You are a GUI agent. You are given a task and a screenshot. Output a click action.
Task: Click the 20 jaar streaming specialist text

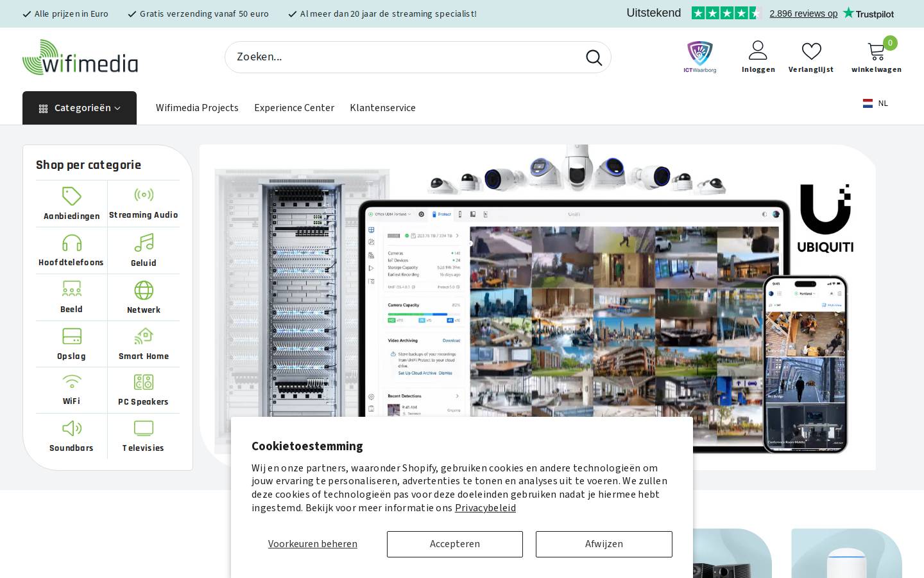388,13
